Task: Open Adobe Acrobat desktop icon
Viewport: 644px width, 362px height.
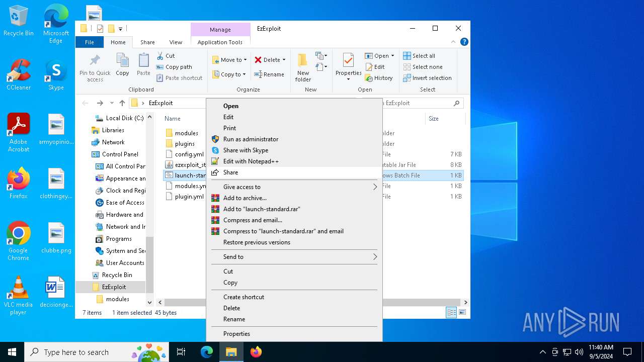Action: (x=19, y=133)
